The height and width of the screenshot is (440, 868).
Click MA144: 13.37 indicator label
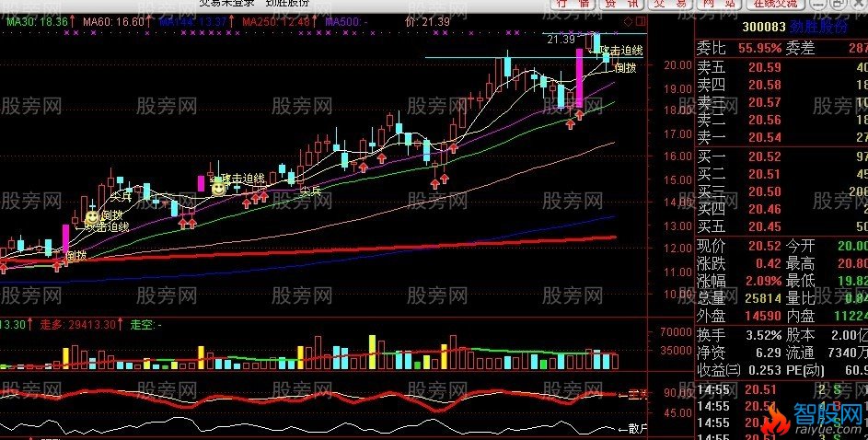point(193,22)
